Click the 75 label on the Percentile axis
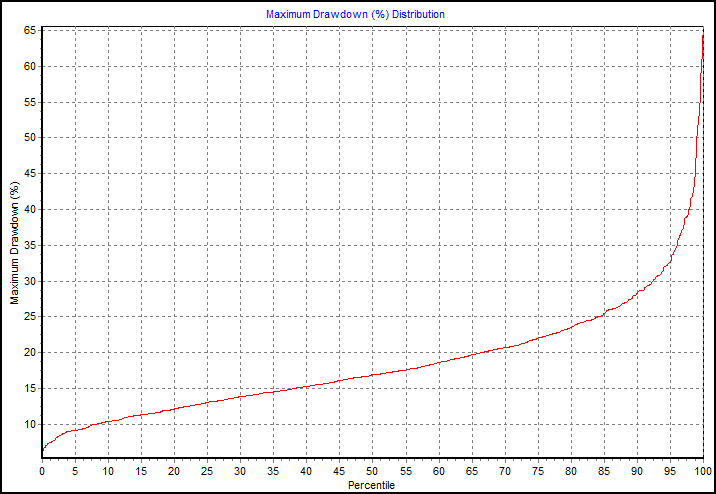 click(x=538, y=471)
